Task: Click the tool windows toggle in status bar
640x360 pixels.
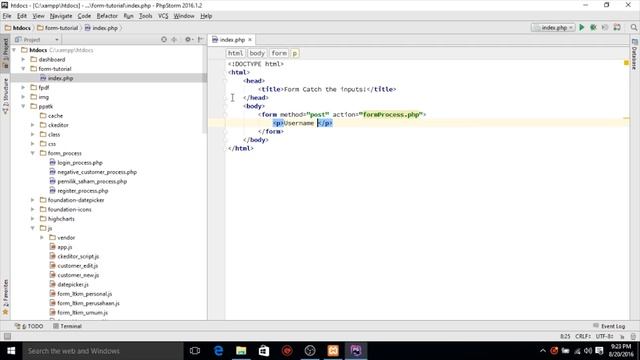Action: pos(7,336)
